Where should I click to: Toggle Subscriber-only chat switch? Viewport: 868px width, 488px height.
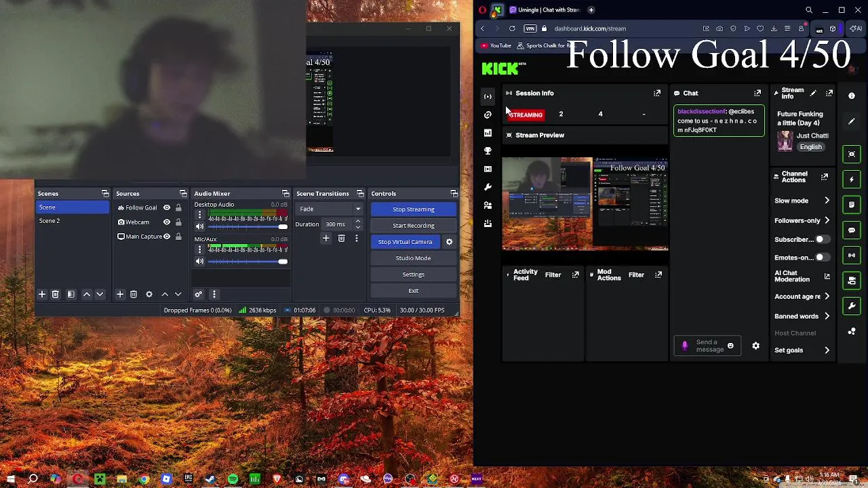(822, 239)
